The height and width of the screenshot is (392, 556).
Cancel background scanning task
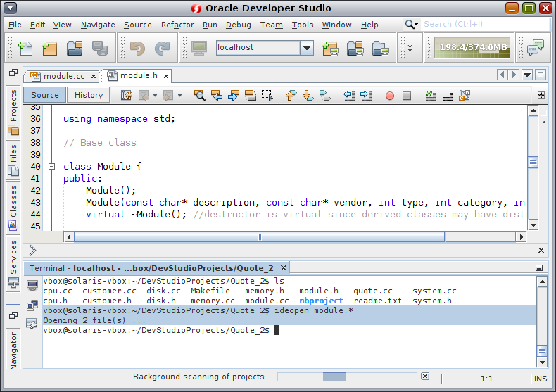[x=425, y=376]
